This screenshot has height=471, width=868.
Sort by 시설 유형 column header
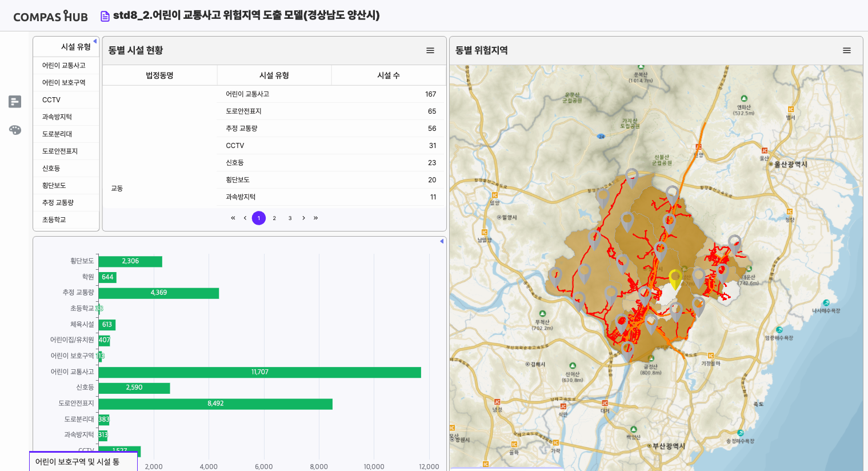coord(274,75)
